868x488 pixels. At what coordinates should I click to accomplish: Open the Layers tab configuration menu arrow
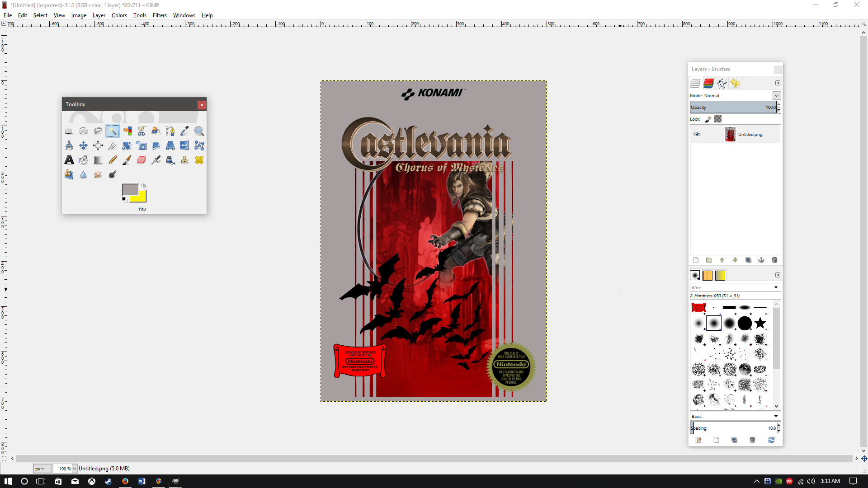pos(778,83)
